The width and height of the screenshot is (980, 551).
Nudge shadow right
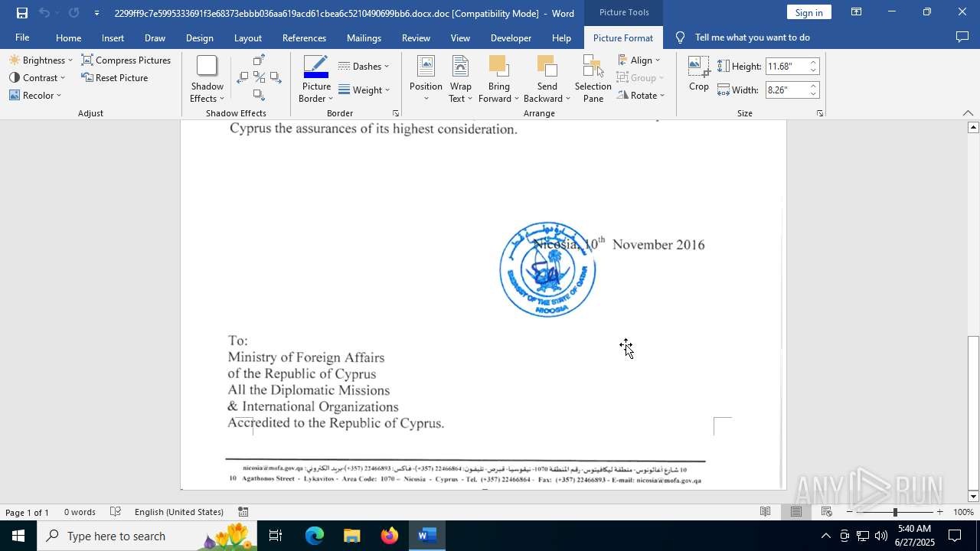(x=276, y=77)
